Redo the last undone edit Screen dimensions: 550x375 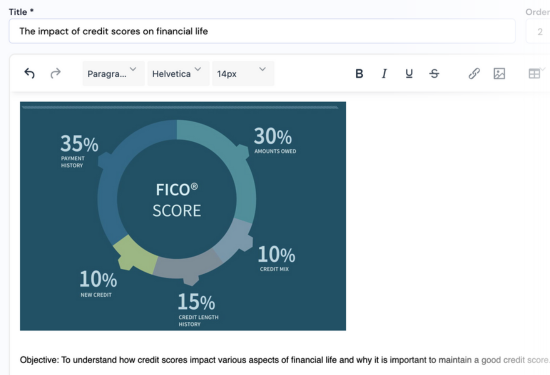[x=55, y=74]
